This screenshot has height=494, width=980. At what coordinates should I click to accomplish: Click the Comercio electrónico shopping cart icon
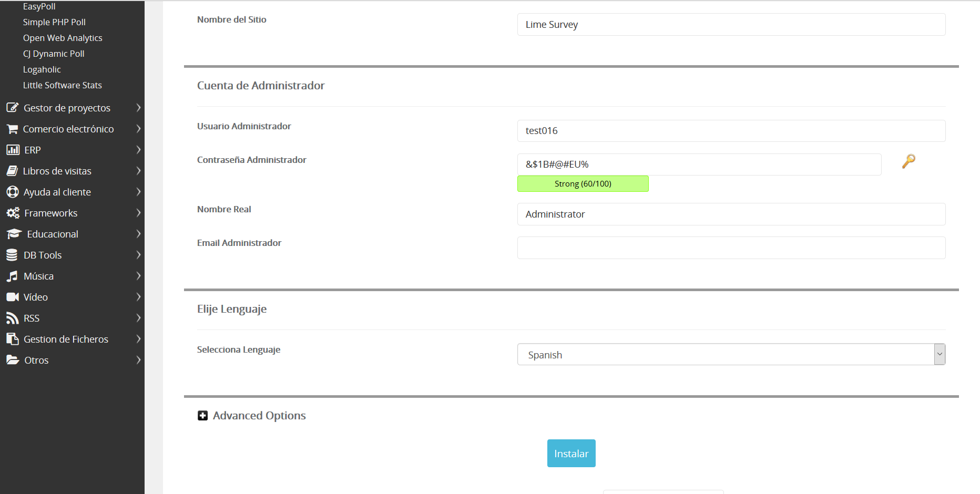[x=12, y=129]
